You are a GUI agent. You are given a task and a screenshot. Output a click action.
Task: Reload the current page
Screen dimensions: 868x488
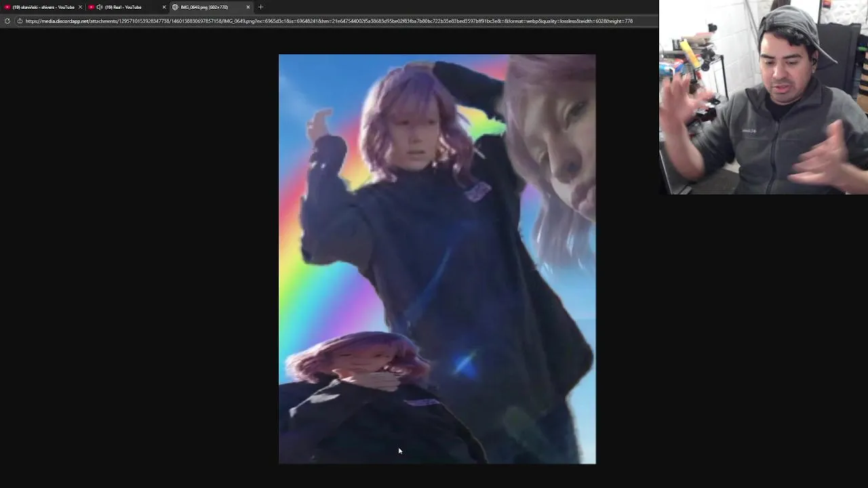point(7,21)
